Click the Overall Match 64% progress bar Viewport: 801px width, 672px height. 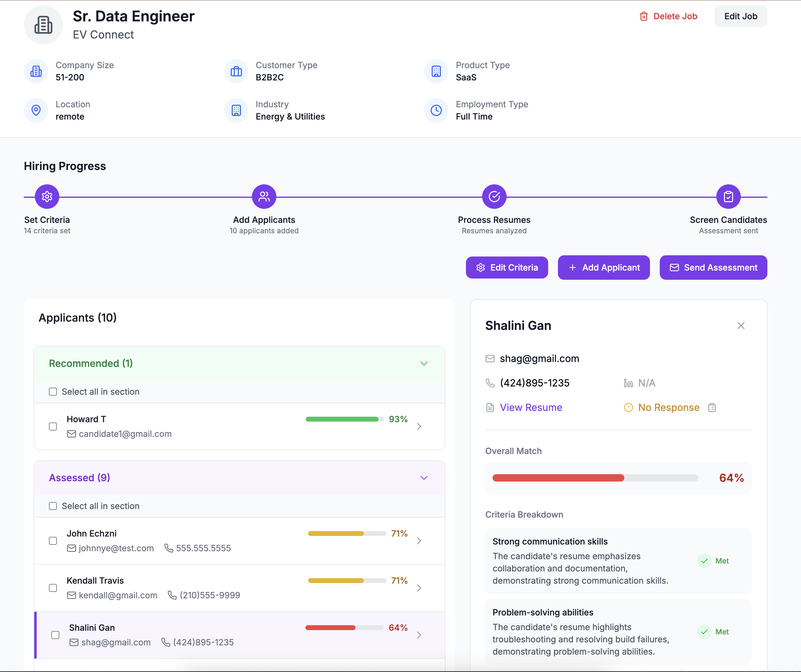click(595, 478)
